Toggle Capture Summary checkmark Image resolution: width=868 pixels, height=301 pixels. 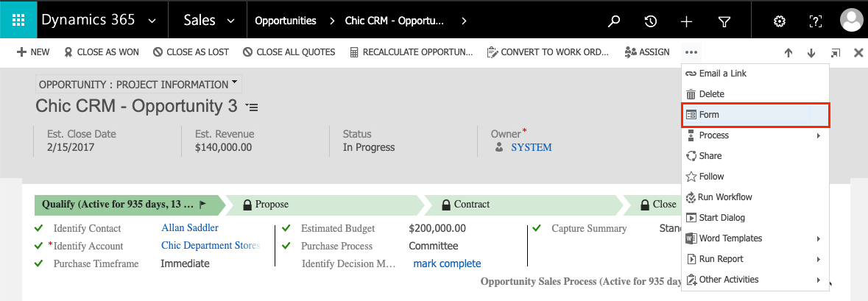pos(537,228)
